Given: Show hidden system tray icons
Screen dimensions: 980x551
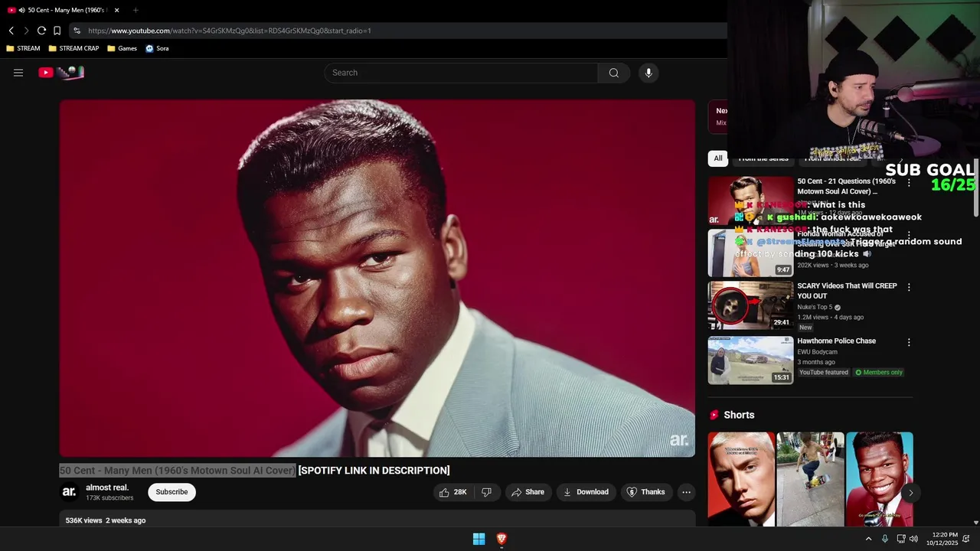Looking at the screenshot, I should tap(868, 539).
